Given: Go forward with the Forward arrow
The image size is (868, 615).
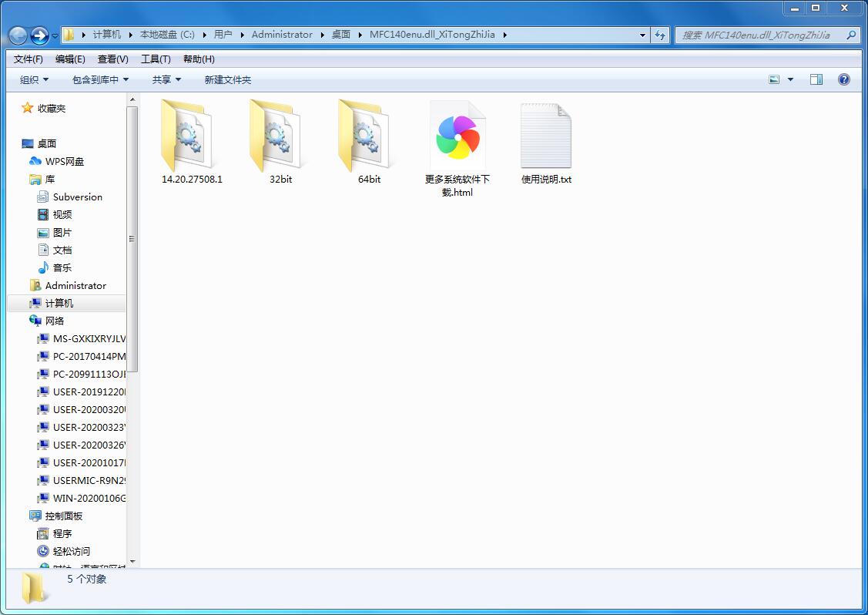Looking at the screenshot, I should (39, 35).
